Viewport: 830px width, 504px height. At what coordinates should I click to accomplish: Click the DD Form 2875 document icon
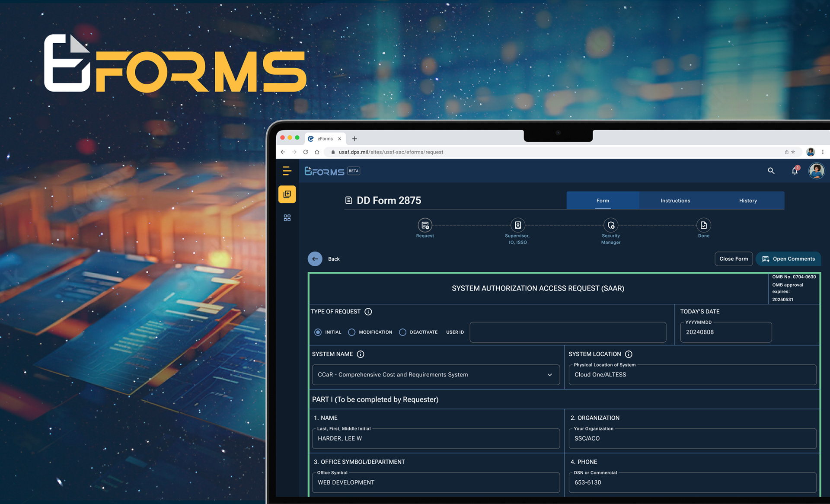(348, 200)
